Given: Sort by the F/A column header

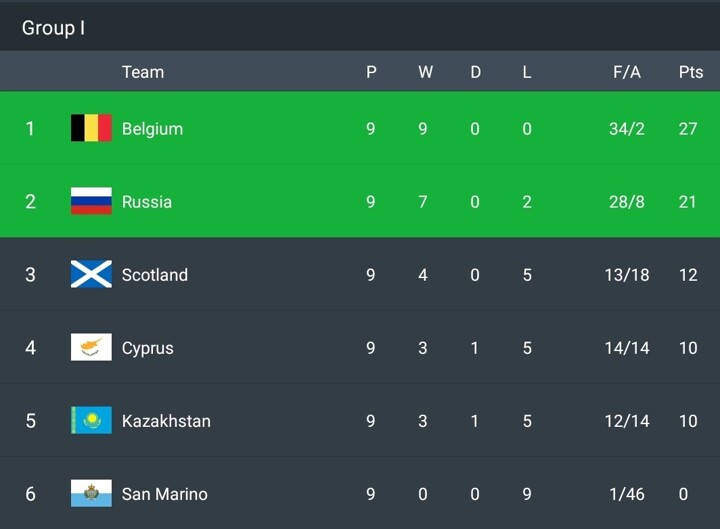Looking at the screenshot, I should [x=627, y=72].
